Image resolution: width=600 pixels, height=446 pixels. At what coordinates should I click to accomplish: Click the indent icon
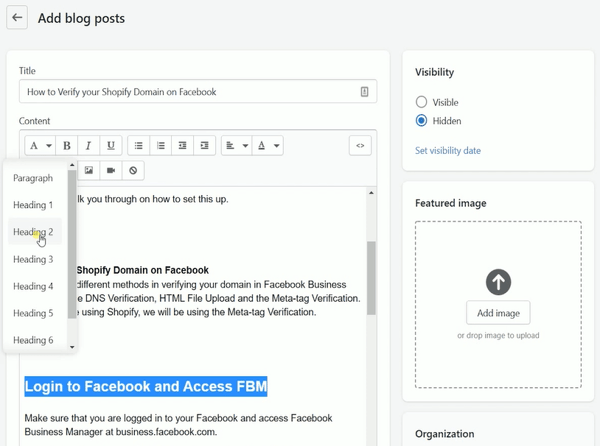point(205,146)
